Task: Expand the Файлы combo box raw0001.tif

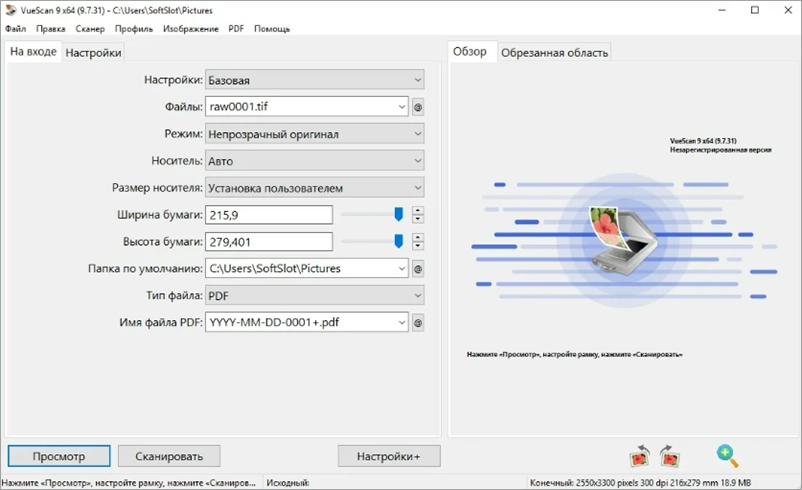Action: [x=402, y=107]
